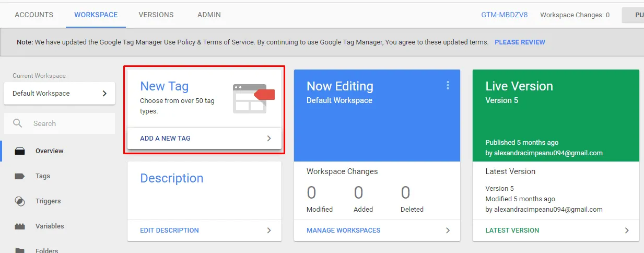This screenshot has height=253, width=644.
Task: Click the New Tag heading
Action: coord(164,86)
